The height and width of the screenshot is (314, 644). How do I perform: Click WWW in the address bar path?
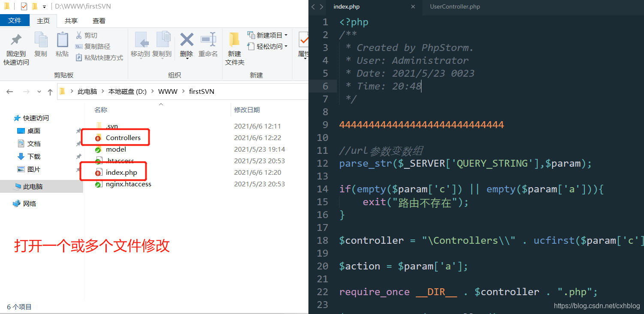click(x=168, y=92)
